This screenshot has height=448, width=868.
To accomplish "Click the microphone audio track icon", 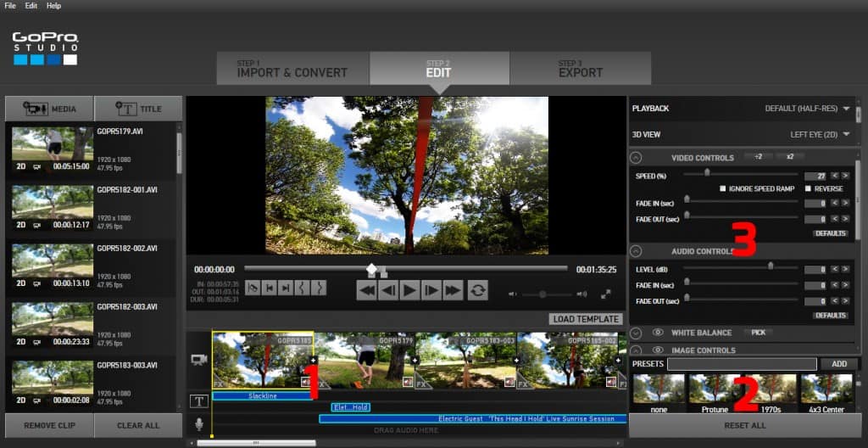I will (x=199, y=423).
